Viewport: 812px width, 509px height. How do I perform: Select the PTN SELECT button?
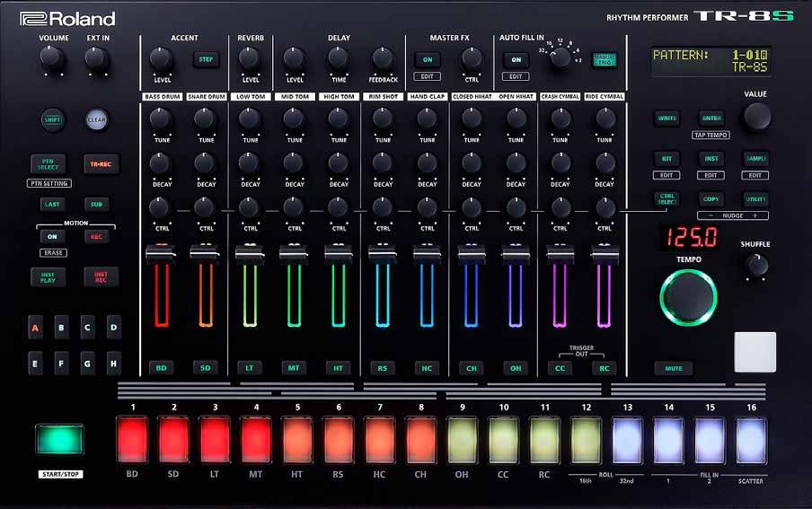point(49,164)
